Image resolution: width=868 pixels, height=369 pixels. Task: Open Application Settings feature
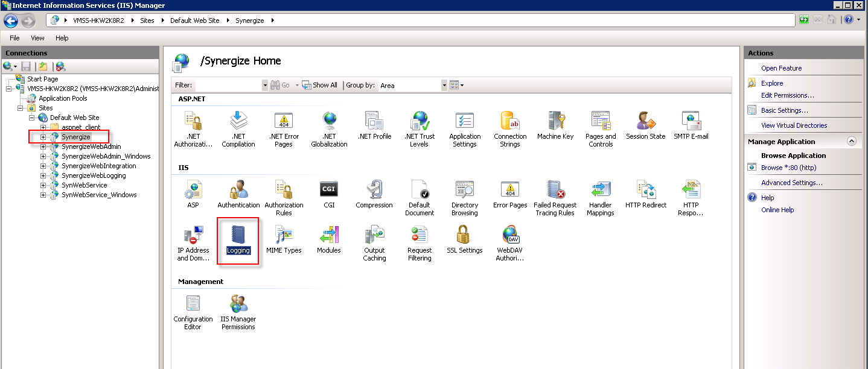(465, 128)
